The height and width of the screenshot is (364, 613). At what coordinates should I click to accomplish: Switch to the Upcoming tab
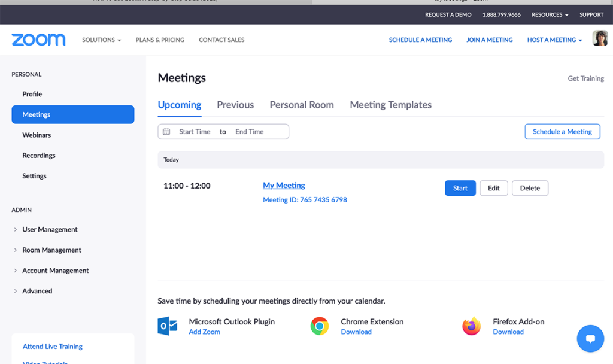[180, 105]
